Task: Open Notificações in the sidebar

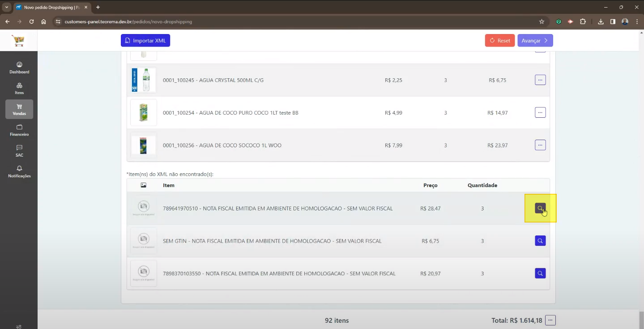Action: click(19, 172)
